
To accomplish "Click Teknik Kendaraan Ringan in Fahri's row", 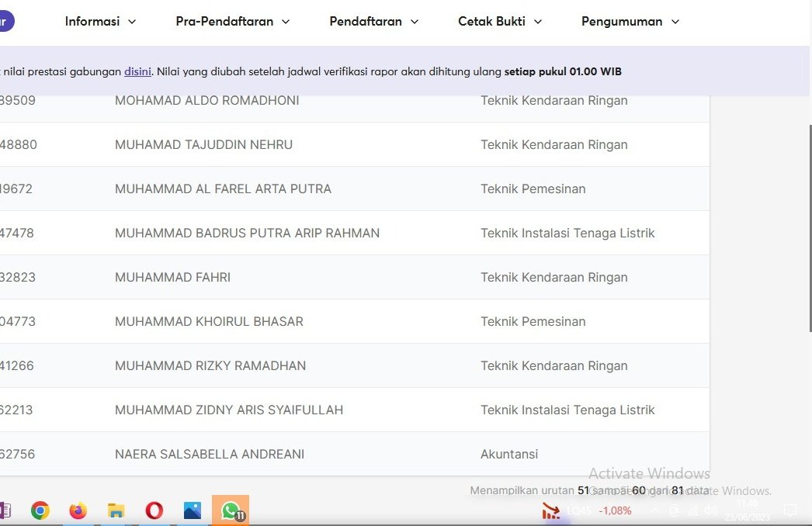I will (554, 278).
